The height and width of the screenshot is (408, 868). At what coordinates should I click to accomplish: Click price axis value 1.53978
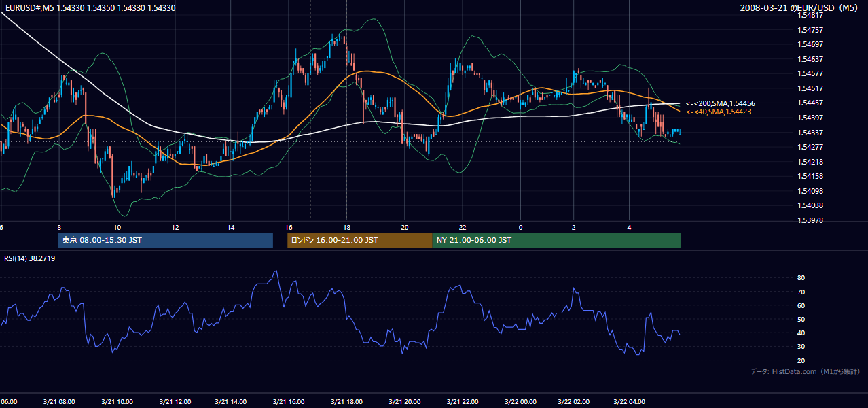[811, 220]
